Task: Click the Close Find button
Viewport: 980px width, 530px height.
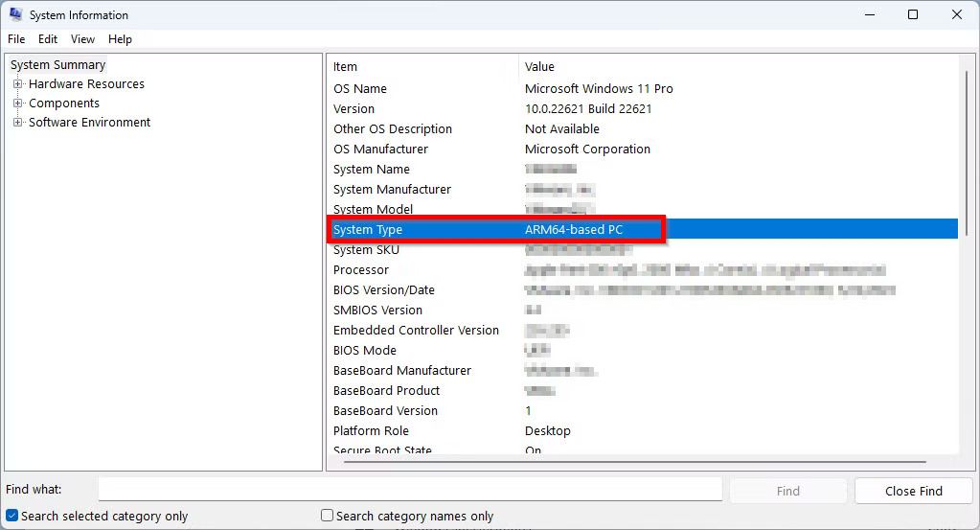Action: (913, 491)
